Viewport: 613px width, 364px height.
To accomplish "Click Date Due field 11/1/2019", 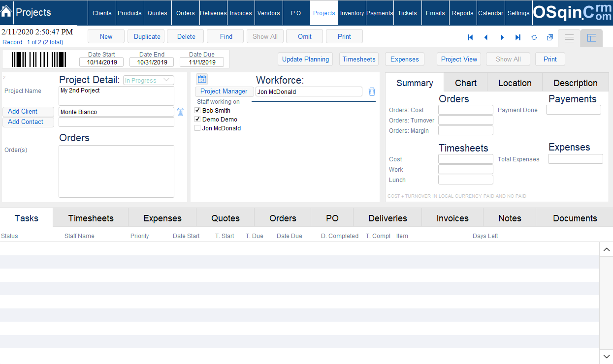I will tap(202, 62).
